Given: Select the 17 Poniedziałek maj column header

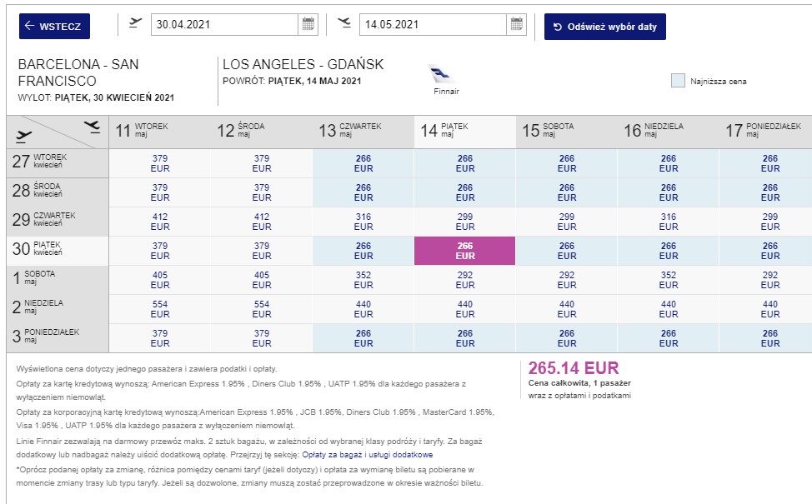Looking at the screenshot, I should click(765, 132).
